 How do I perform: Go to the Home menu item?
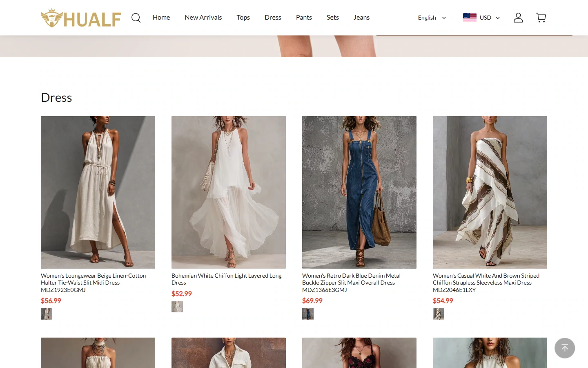click(161, 18)
